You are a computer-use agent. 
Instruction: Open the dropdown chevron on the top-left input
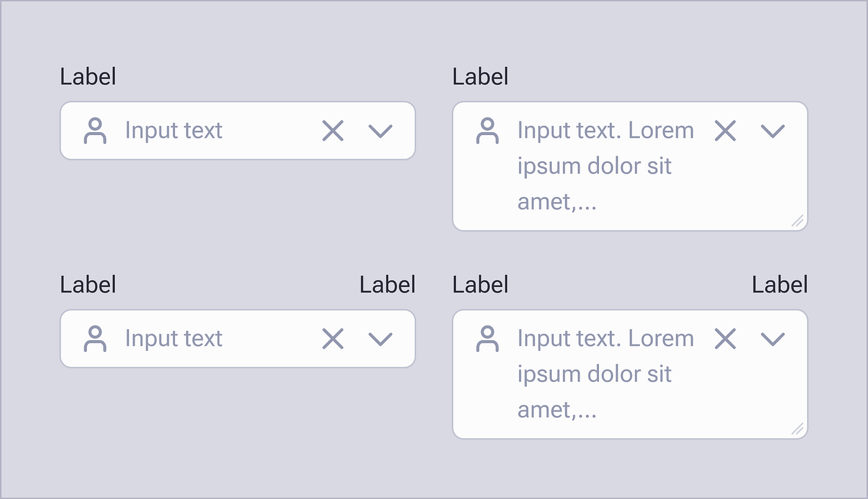pyautogui.click(x=380, y=131)
